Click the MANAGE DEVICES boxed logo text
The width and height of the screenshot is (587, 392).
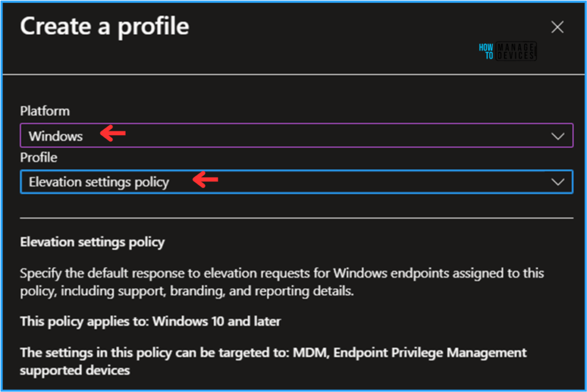516,52
